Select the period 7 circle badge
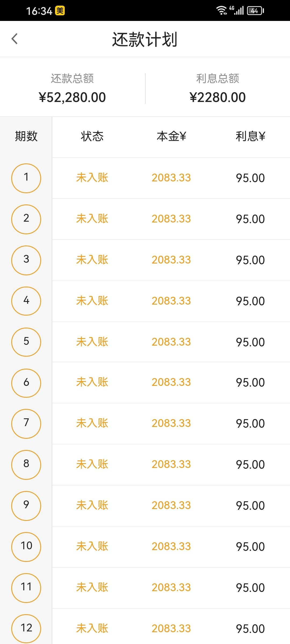This screenshot has width=290, height=644. point(26,424)
